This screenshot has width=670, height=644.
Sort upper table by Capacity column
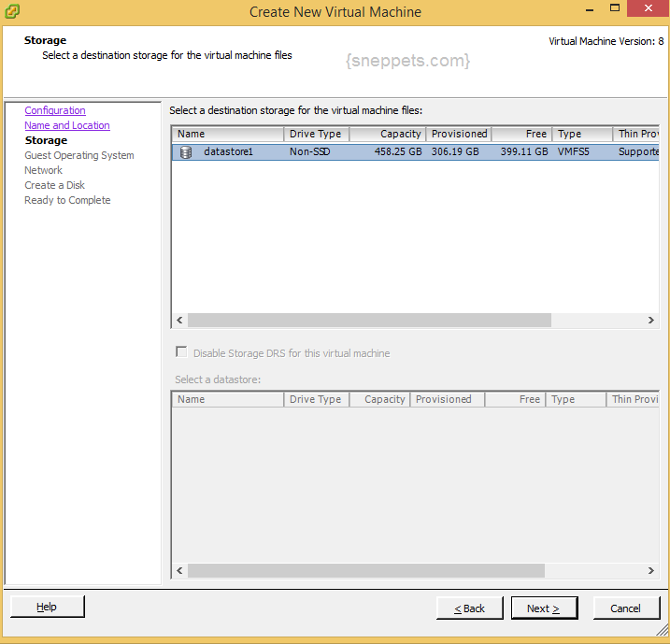pos(387,134)
